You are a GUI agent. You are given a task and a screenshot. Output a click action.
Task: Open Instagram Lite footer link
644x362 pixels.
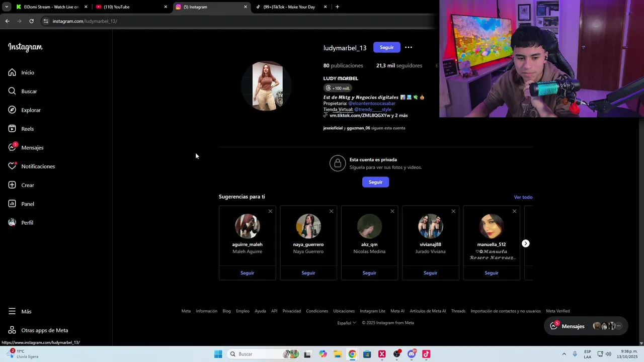[x=372, y=311]
